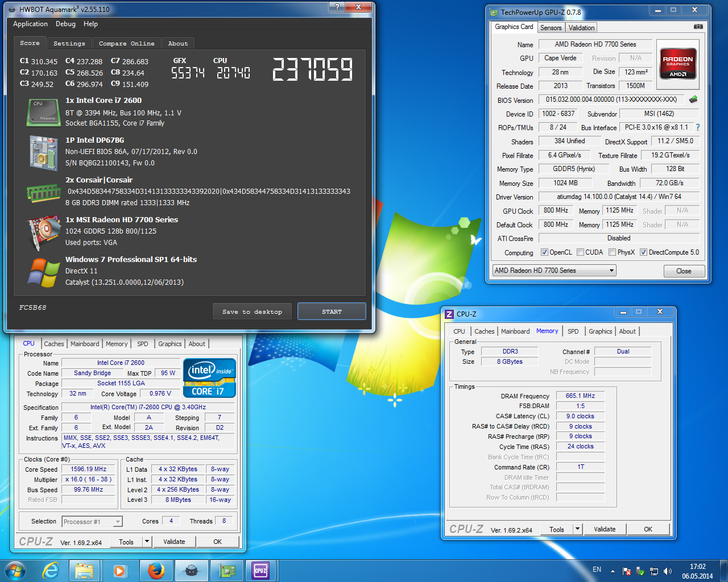Screen dimensions: 728x582
Task: Expand Tools dropdown arrow in right CPU-Z window
Action: [577, 529]
